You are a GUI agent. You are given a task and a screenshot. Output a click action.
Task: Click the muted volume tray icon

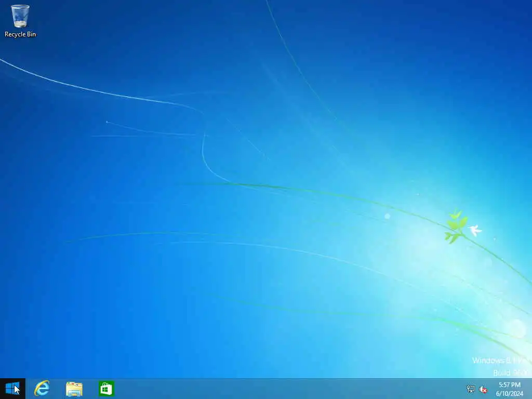coord(483,389)
